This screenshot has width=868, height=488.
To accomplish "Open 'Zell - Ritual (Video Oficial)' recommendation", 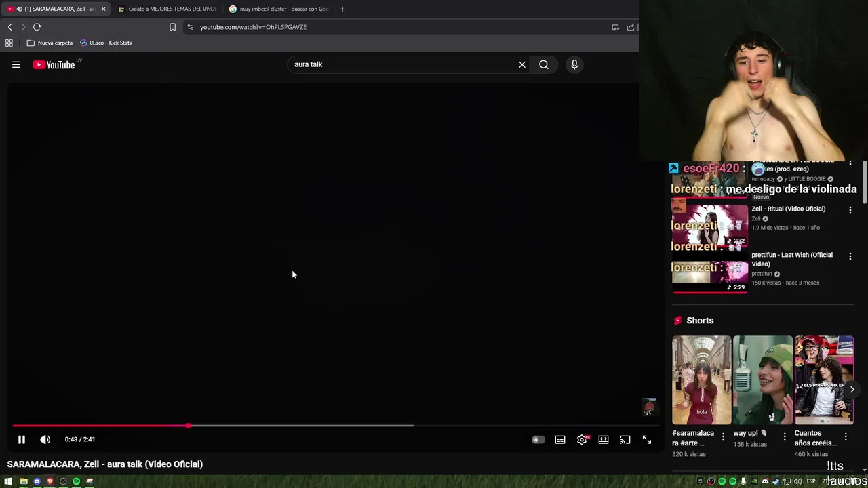I will pos(788,209).
